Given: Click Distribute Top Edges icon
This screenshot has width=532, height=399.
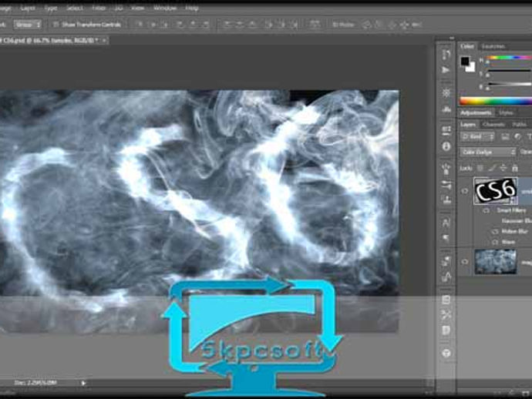Looking at the screenshot, I should [227, 25].
